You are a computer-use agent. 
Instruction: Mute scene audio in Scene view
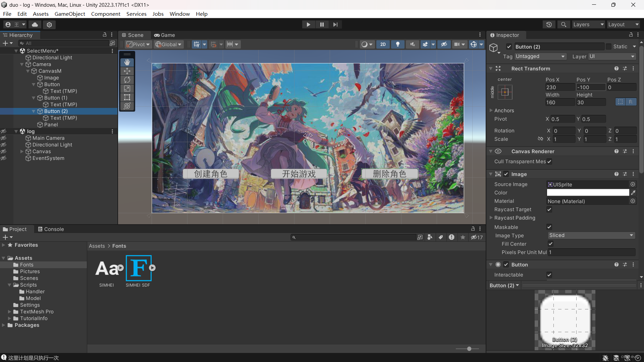[412, 44]
